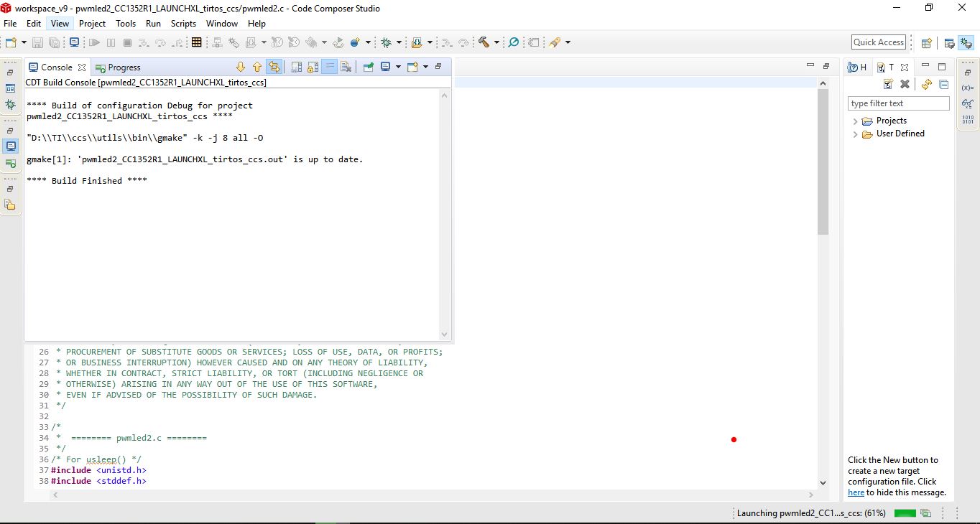The width and height of the screenshot is (980, 524).
Task: Click the New Target Configuration icon
Action: (889, 84)
